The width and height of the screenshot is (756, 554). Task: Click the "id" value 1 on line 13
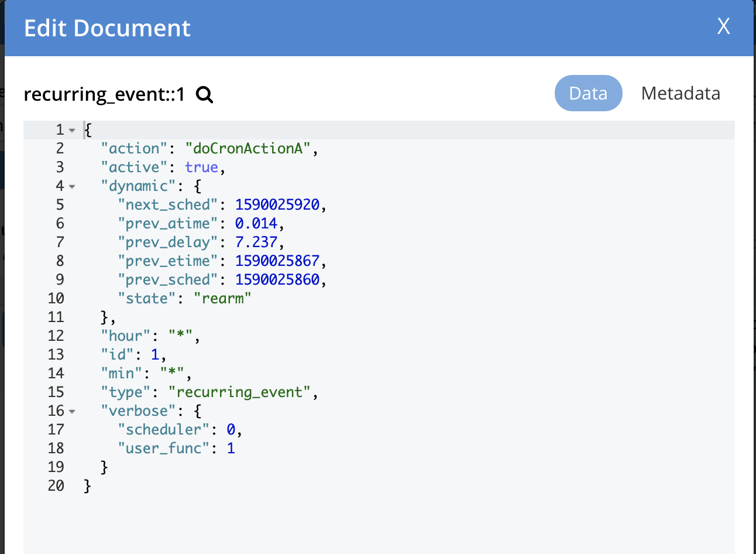(x=155, y=355)
